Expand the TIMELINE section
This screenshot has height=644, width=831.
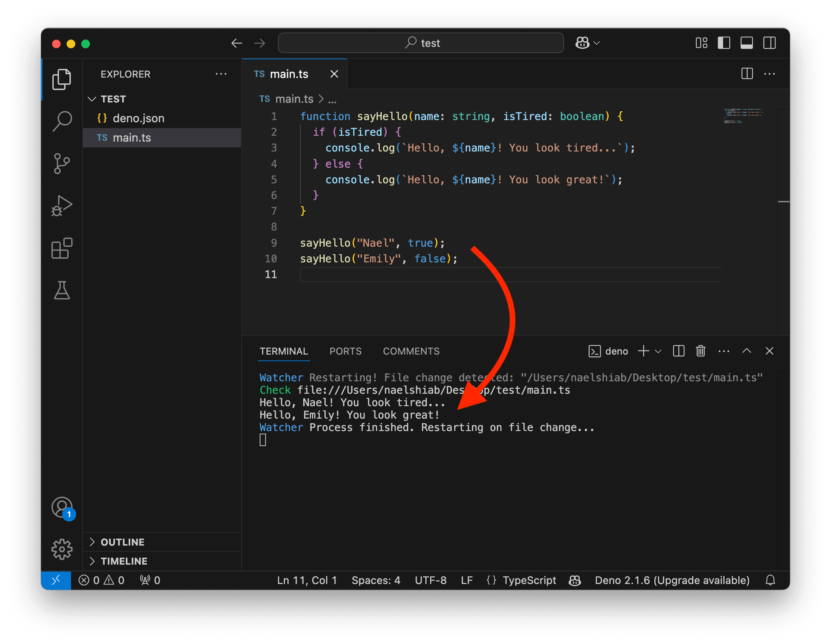click(x=162, y=561)
